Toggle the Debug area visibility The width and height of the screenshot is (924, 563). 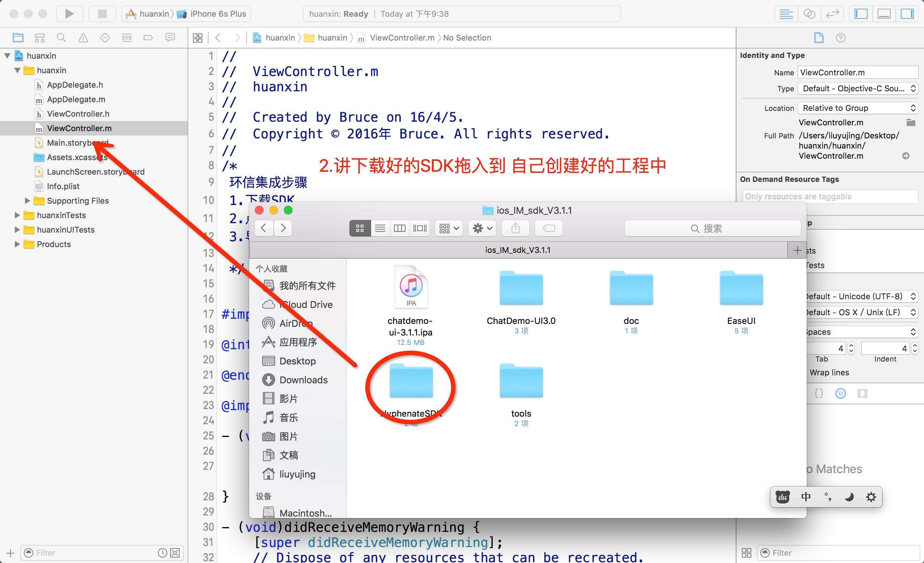884,14
